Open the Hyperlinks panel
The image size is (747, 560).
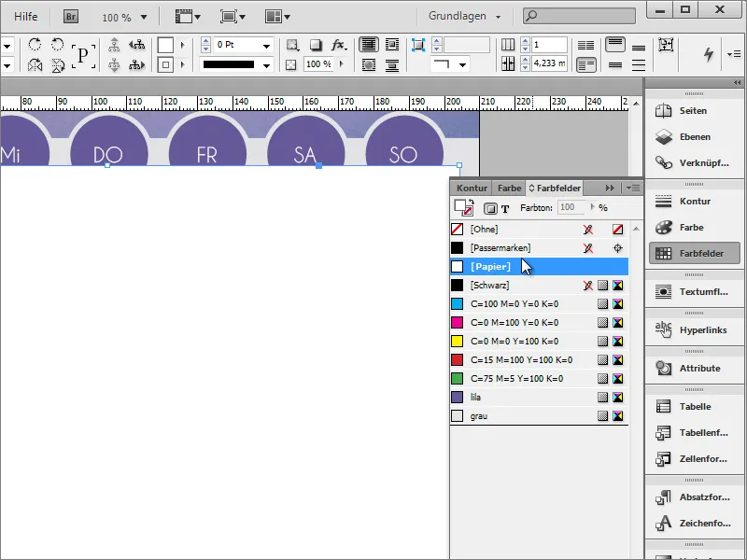(694, 329)
